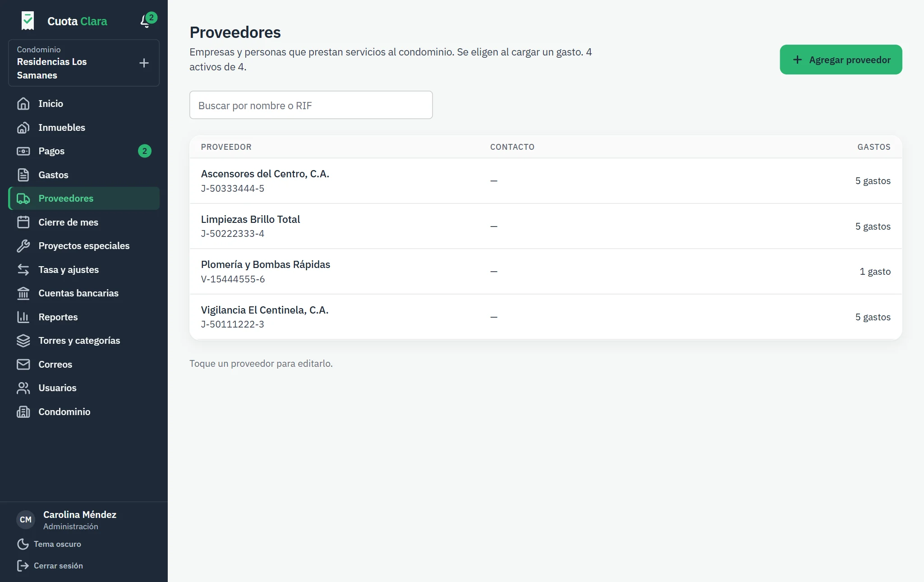Click the Gastos document icon
The image size is (924, 582).
[x=23, y=175]
